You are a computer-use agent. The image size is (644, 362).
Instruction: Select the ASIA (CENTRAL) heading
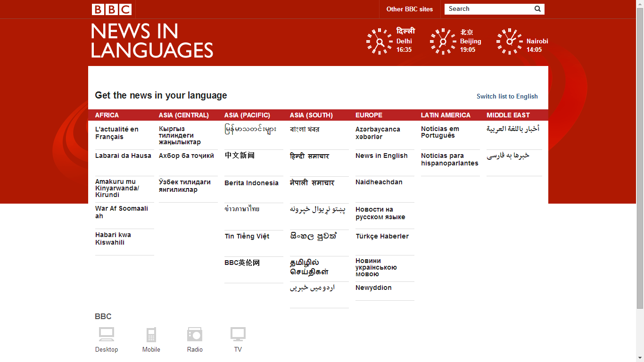point(184,115)
